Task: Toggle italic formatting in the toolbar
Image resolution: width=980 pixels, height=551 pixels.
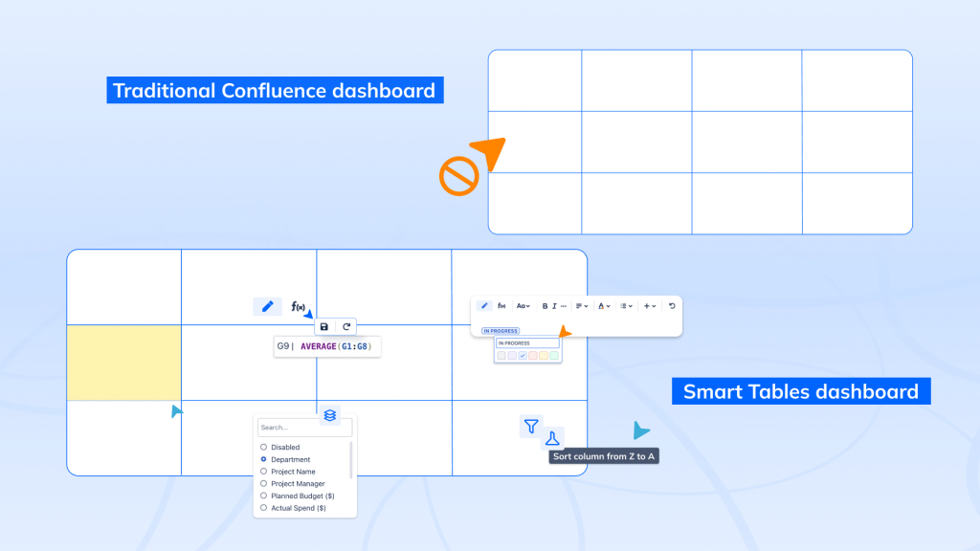Action: tap(554, 306)
